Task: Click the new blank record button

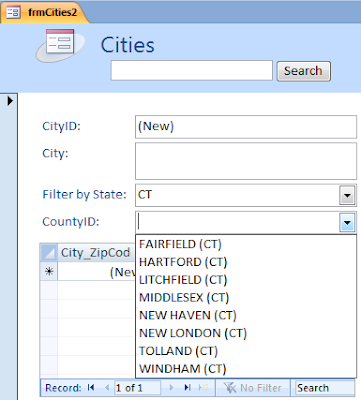Action: [x=203, y=388]
